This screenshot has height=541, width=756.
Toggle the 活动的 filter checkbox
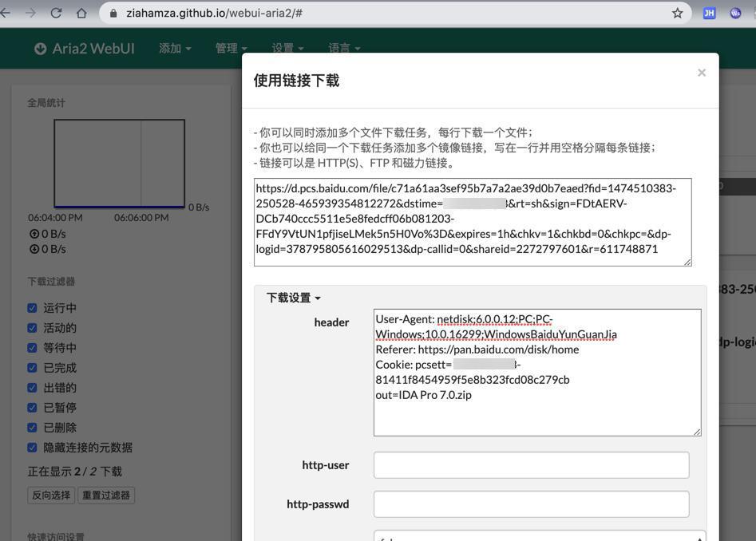[x=32, y=328]
